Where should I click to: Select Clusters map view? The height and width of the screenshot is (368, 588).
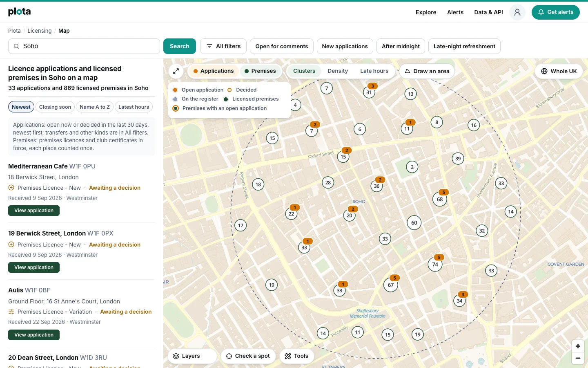click(x=304, y=71)
